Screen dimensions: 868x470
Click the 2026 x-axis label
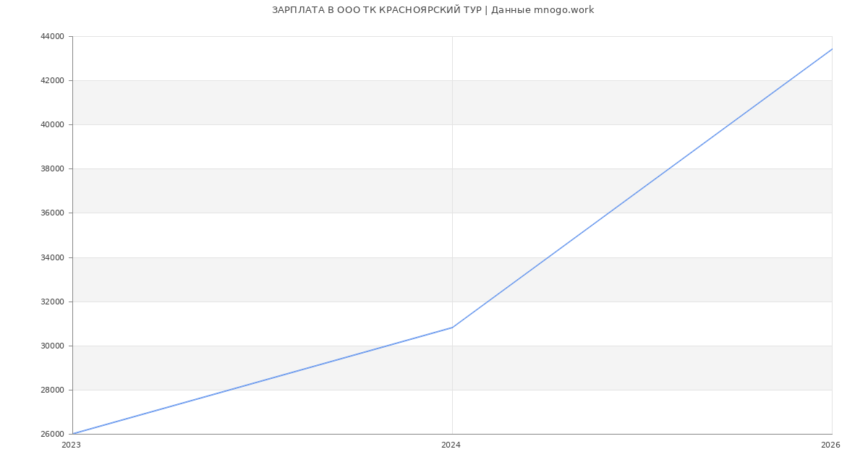[830, 445]
